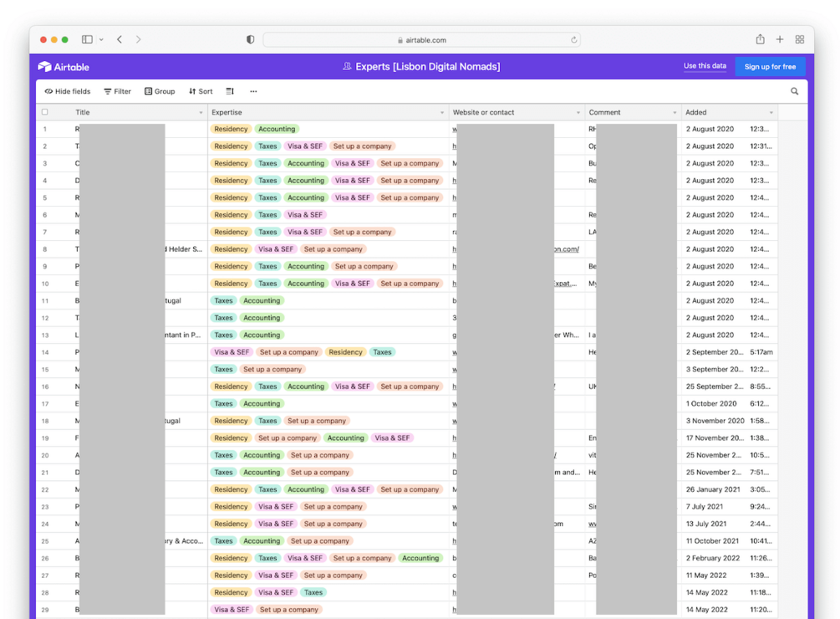
Task: Toggle the select all rows checkbox
Action: point(45,112)
